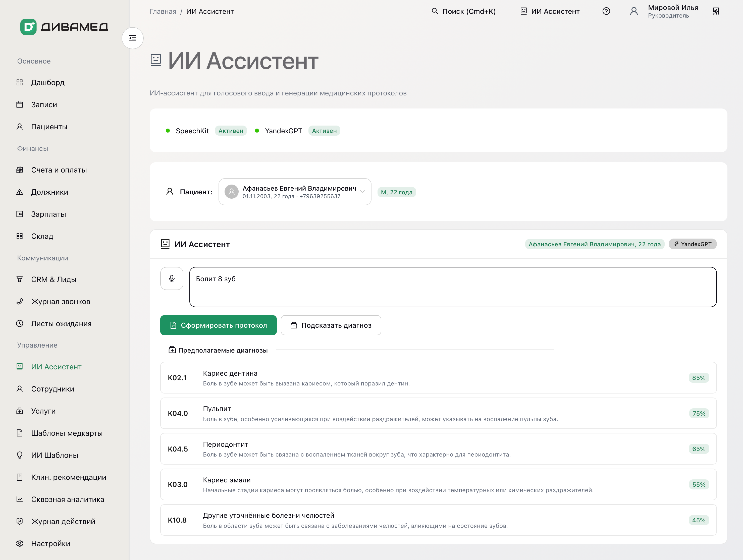743x560 pixels.
Task: Open the Пациенты sidebar menu item
Action: coord(49,127)
